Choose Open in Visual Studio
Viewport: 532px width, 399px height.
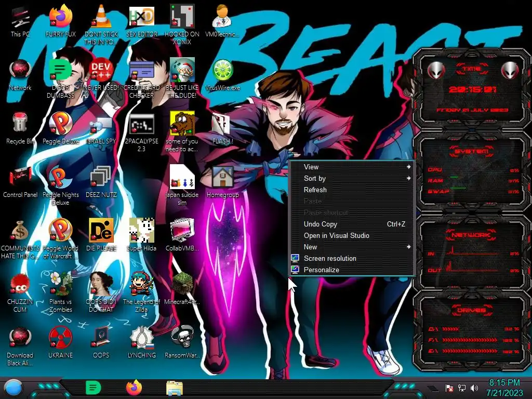(352, 235)
